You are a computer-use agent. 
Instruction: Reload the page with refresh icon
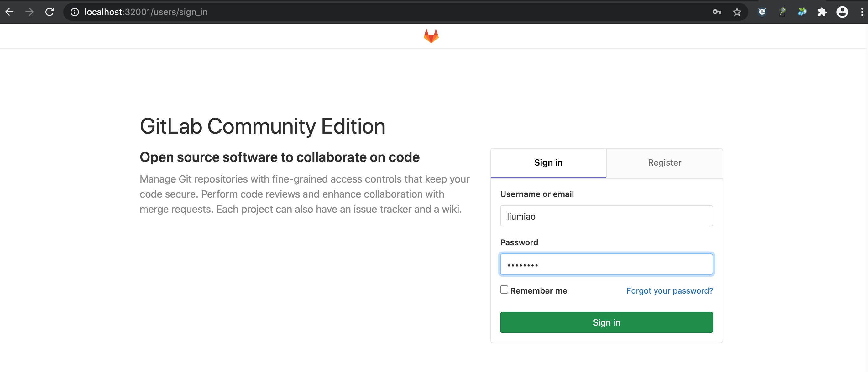(50, 12)
